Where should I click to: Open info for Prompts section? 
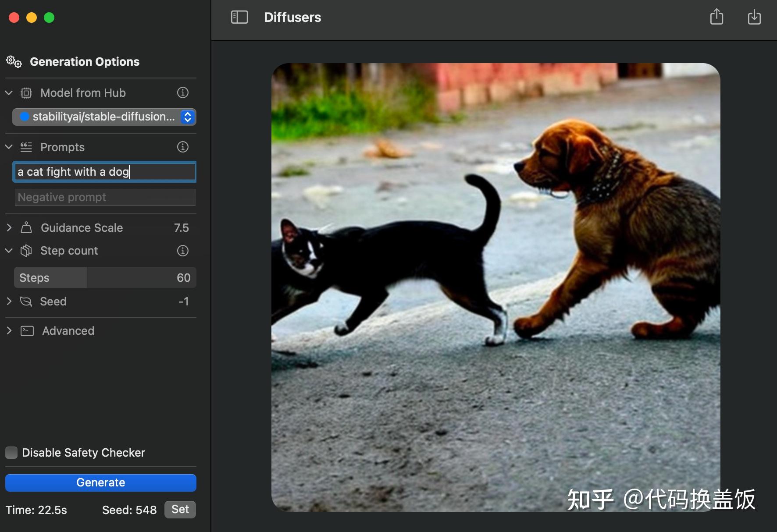point(182,147)
